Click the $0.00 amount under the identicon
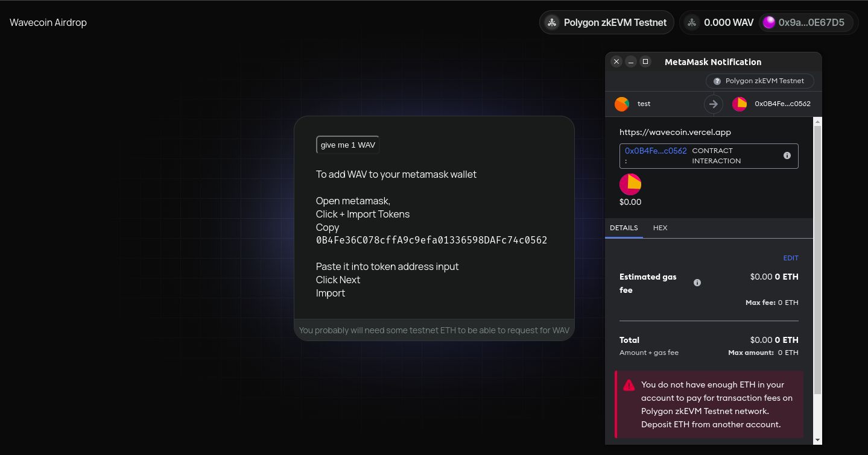This screenshot has height=455, width=868. (x=630, y=202)
